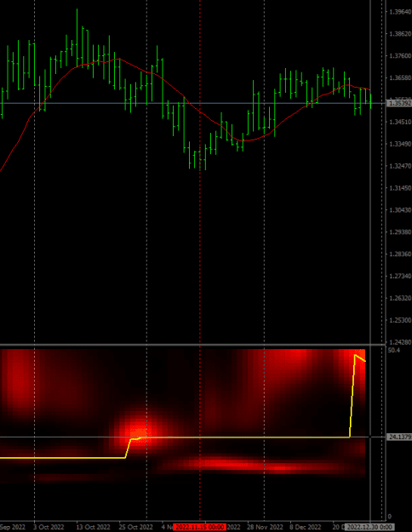
Task: Select the separator between chart and indicator window
Action: (x=192, y=345)
